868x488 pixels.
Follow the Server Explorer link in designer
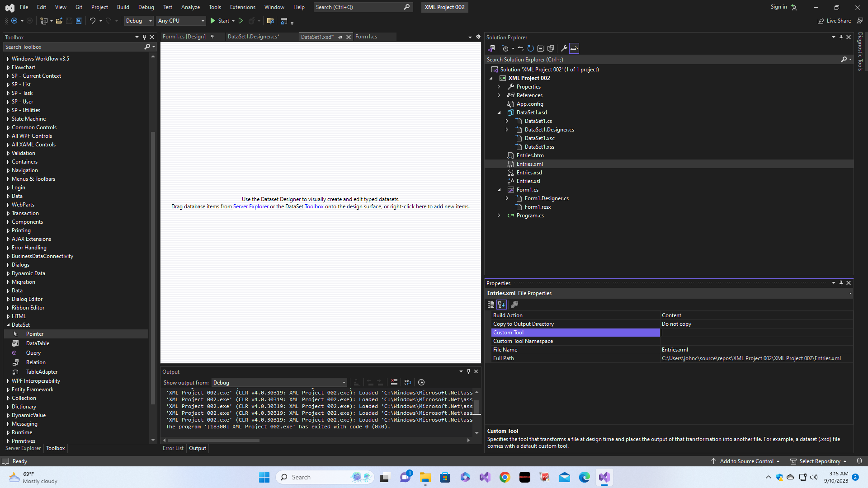pos(251,206)
